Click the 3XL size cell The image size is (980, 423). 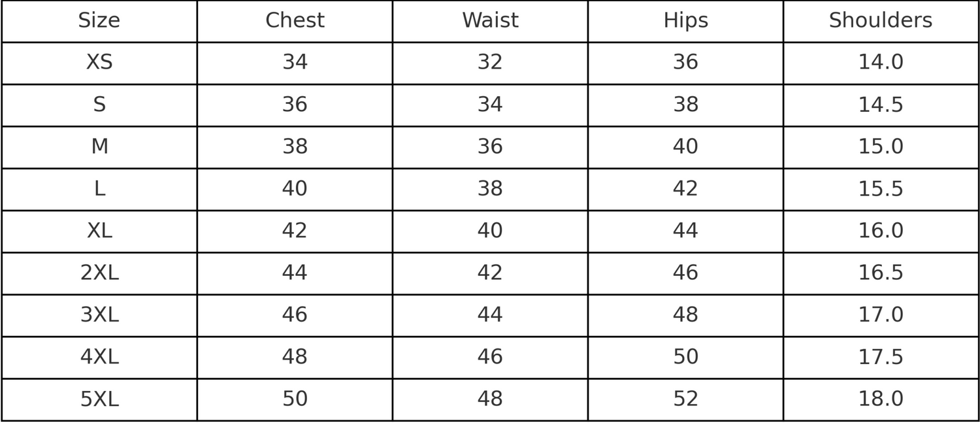click(99, 315)
